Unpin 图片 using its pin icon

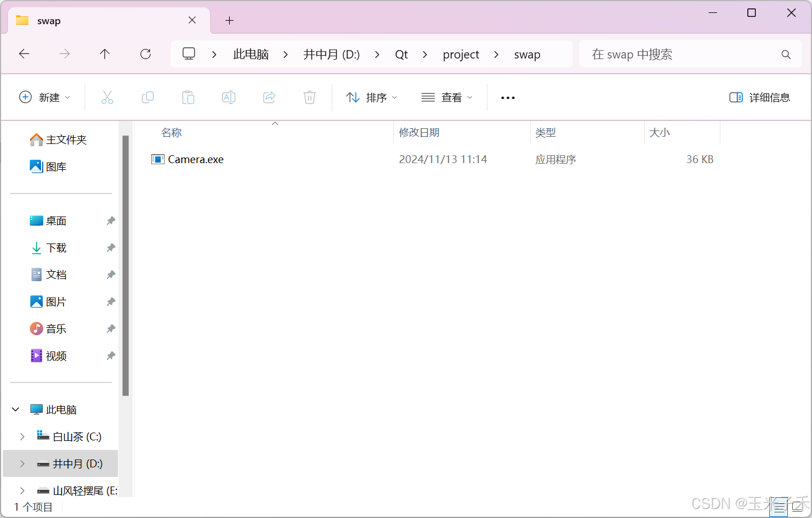[111, 302]
